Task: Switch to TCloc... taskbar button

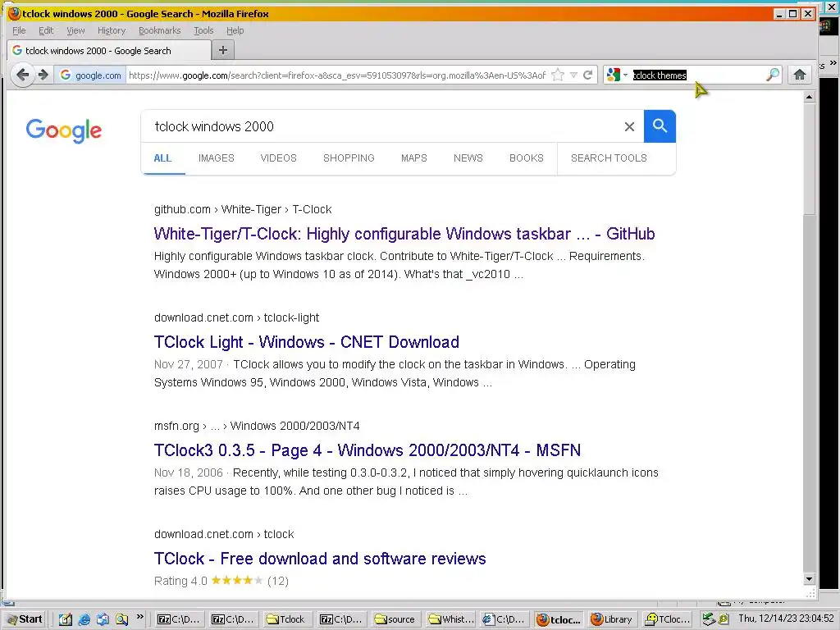Action: (x=666, y=619)
